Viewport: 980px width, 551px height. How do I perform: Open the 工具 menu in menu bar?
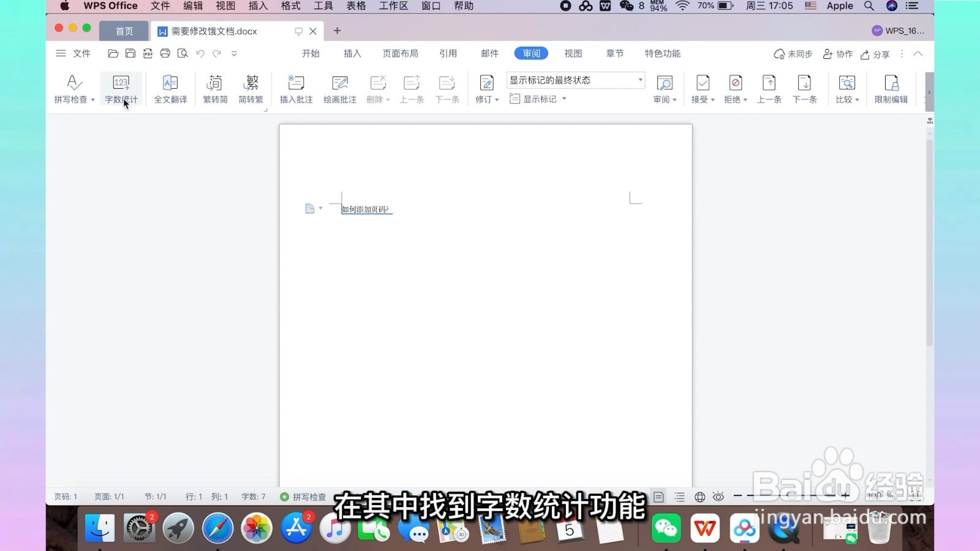[x=323, y=6]
